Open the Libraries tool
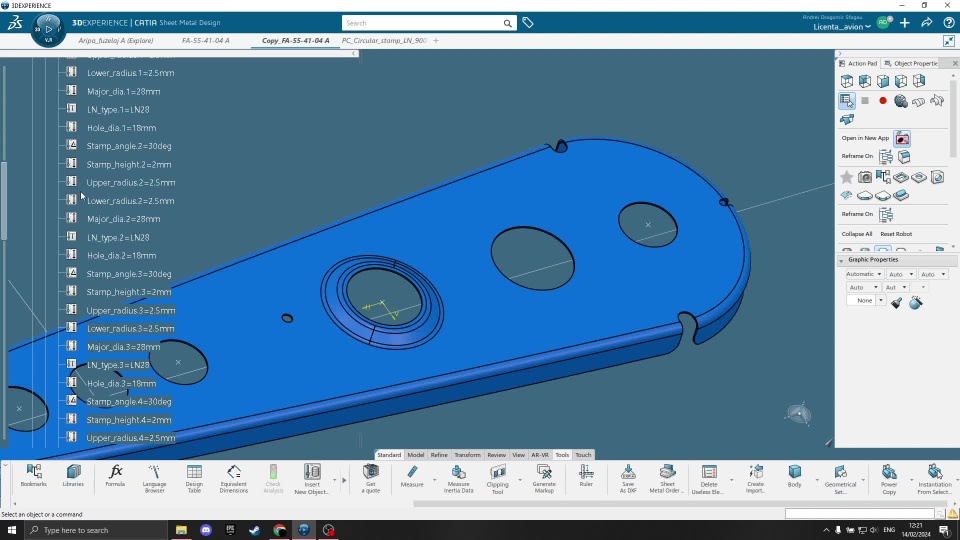The height and width of the screenshot is (540, 960). tap(73, 476)
